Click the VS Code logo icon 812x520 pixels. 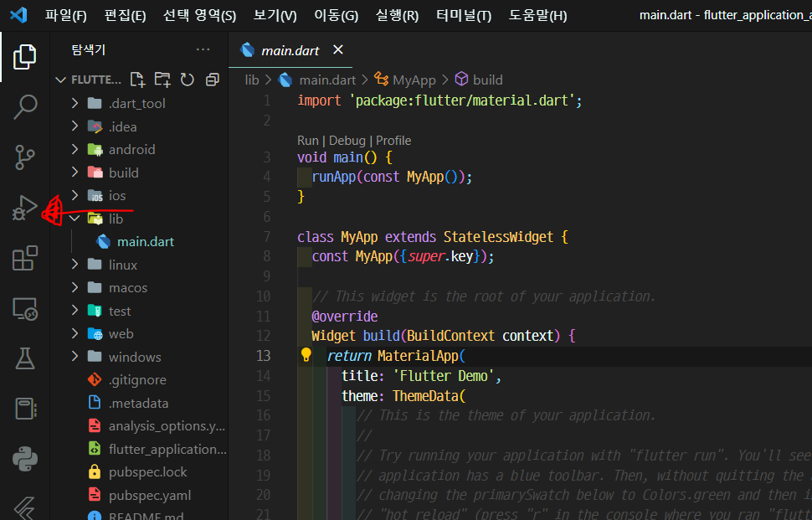coord(18,14)
